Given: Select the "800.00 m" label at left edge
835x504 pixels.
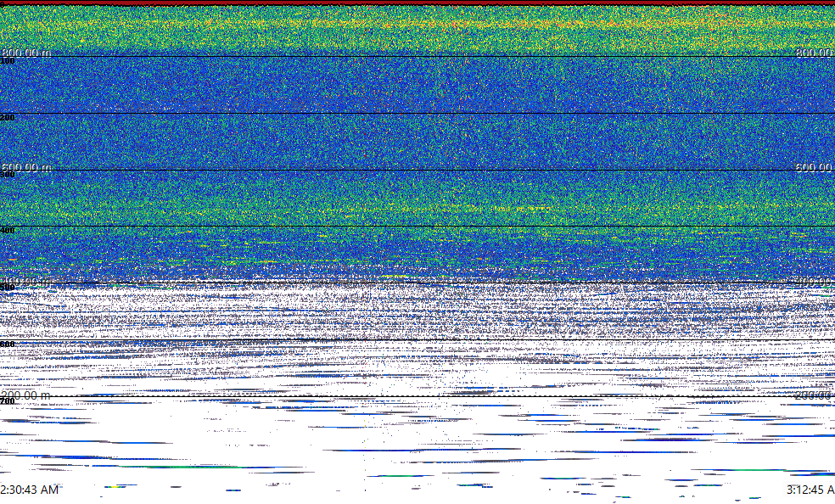Looking at the screenshot, I should [26, 52].
